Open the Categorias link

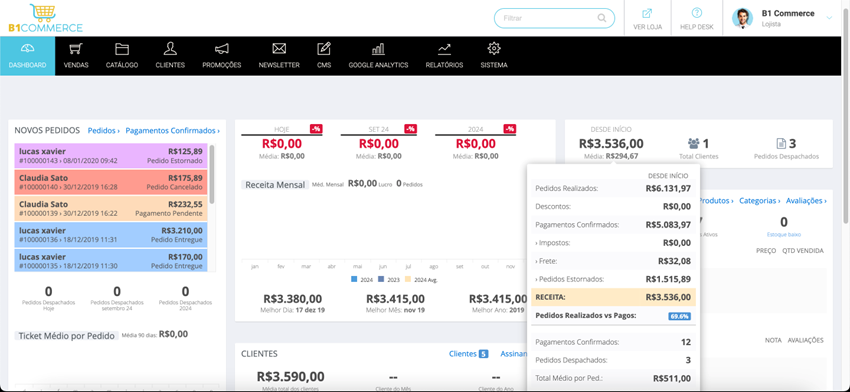[x=759, y=201]
